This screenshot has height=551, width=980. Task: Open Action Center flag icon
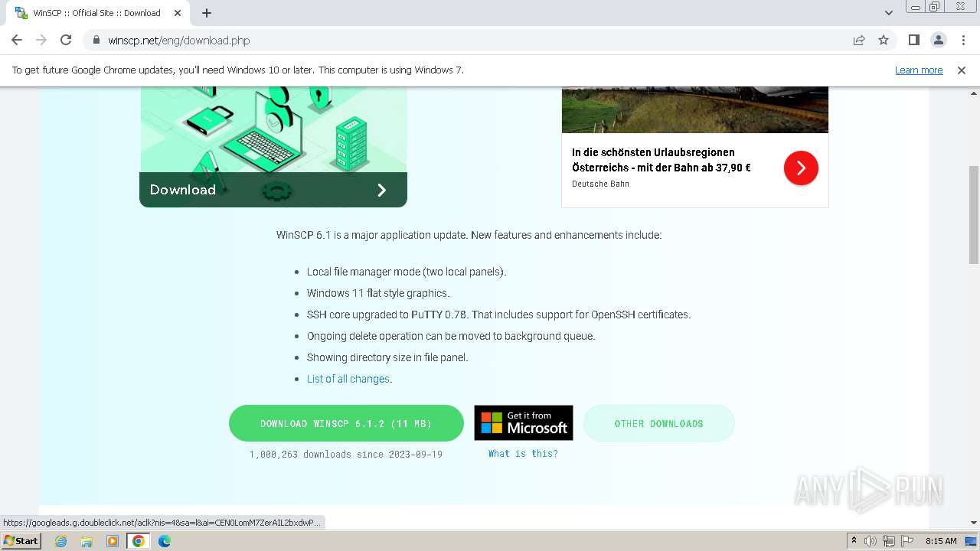click(x=906, y=541)
